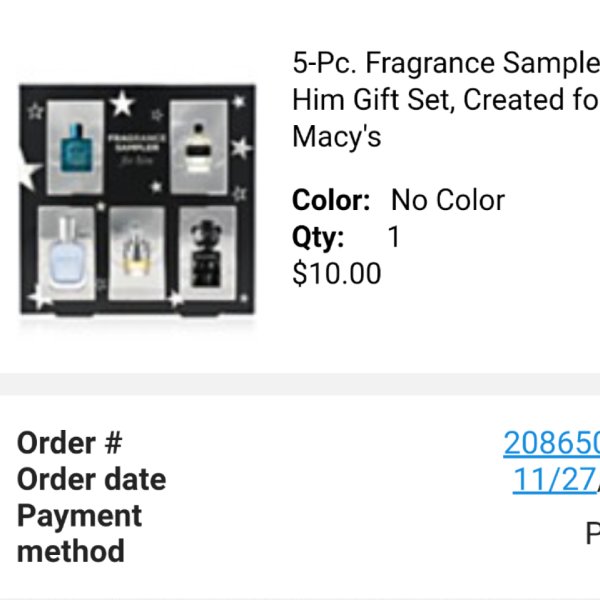The height and width of the screenshot is (600, 600).
Task: Click the black-and-white striped bottle in thumbnail
Action: [198, 148]
